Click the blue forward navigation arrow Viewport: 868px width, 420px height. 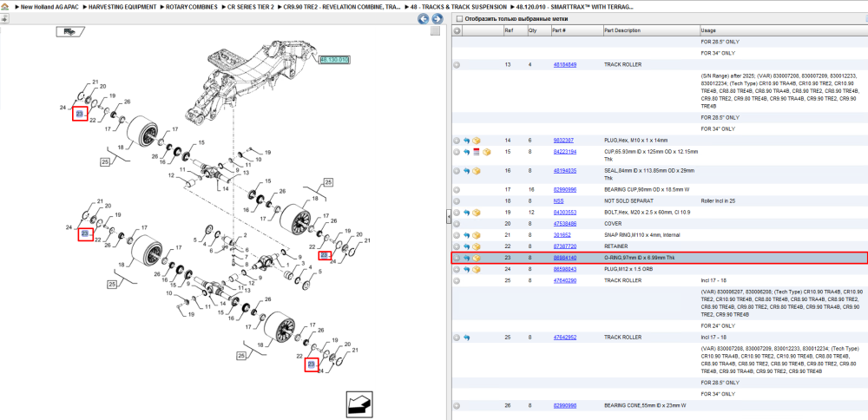pos(437,19)
